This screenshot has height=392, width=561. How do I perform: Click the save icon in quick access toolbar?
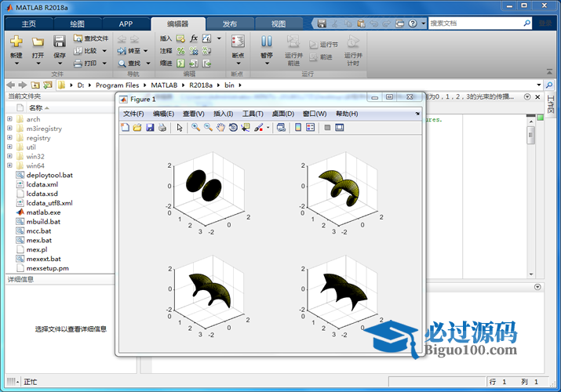[322, 24]
